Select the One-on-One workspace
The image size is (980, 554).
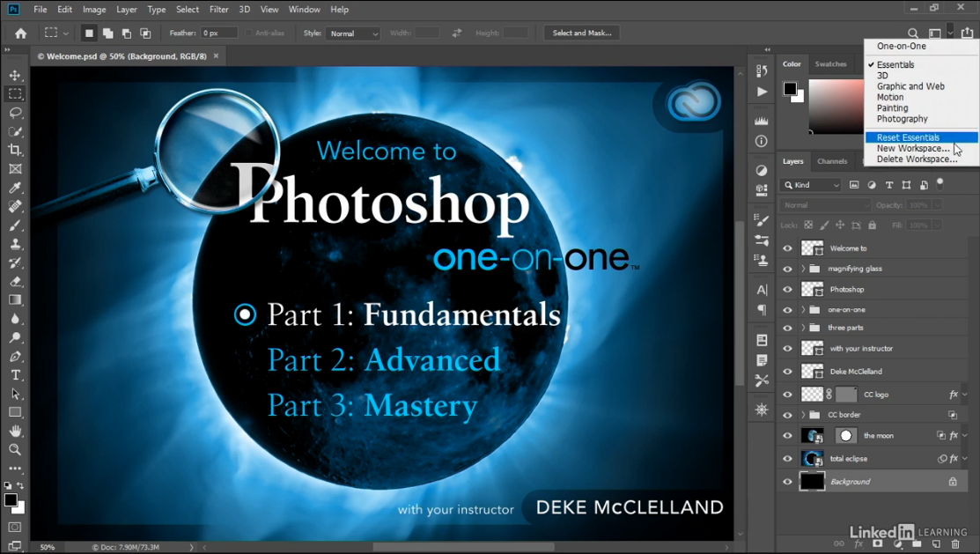tap(902, 47)
